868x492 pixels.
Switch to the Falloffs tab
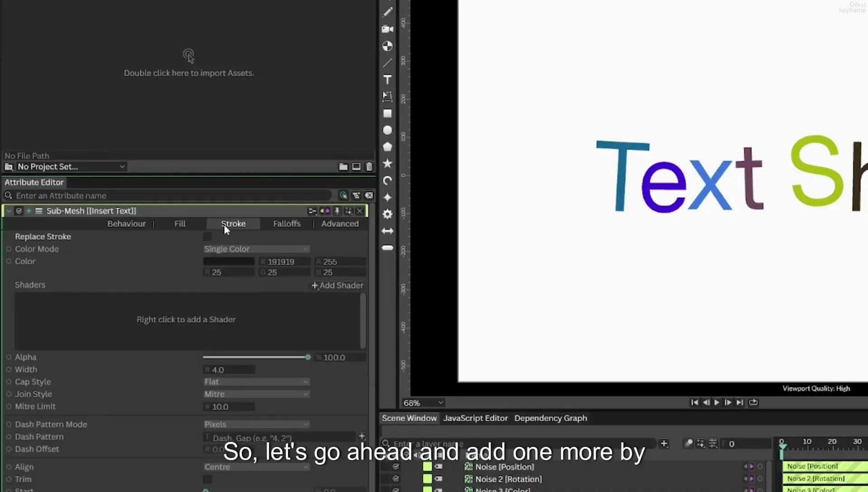click(287, 224)
